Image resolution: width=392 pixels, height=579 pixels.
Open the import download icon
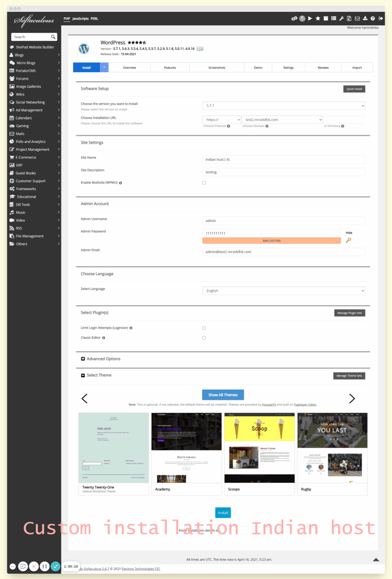(x=365, y=19)
